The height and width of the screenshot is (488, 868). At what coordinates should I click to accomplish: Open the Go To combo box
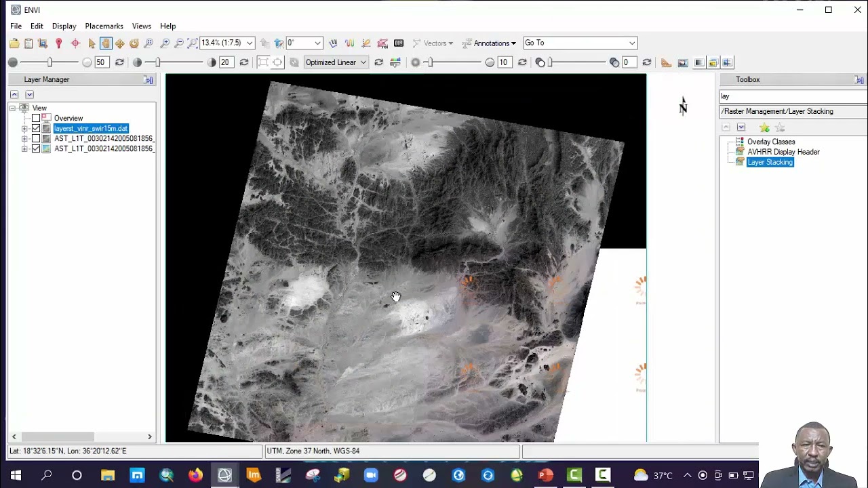[x=580, y=43]
